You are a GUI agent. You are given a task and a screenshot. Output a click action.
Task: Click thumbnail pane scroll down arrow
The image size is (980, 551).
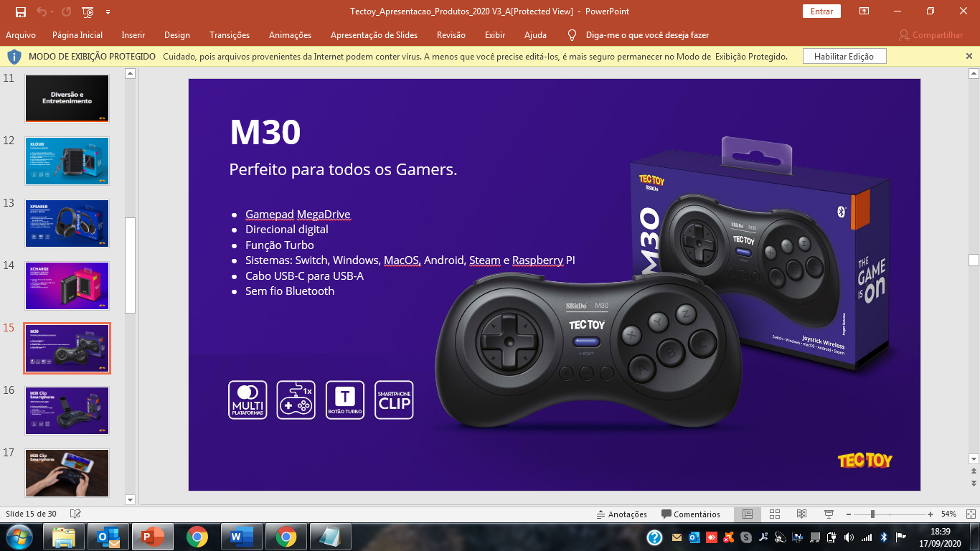pyautogui.click(x=131, y=499)
